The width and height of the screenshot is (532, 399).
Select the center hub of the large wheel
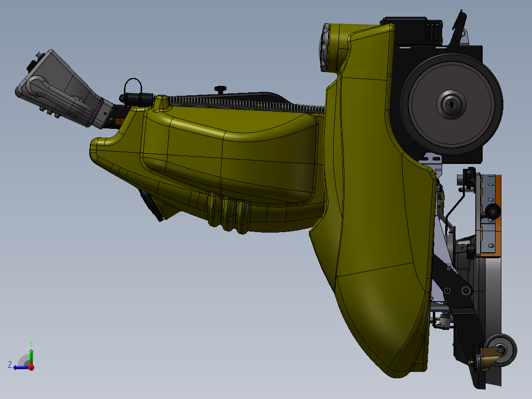[x=451, y=104]
